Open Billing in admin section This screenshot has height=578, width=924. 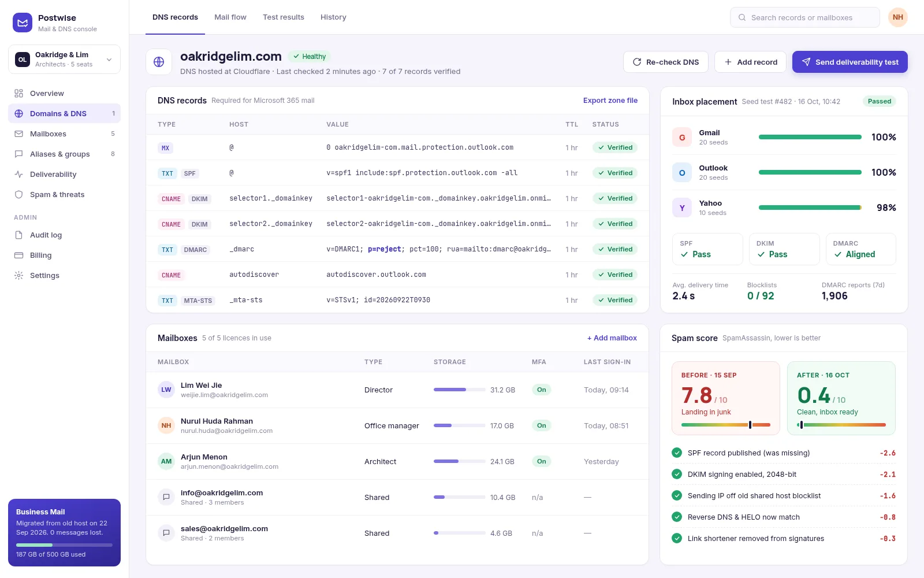click(64, 255)
